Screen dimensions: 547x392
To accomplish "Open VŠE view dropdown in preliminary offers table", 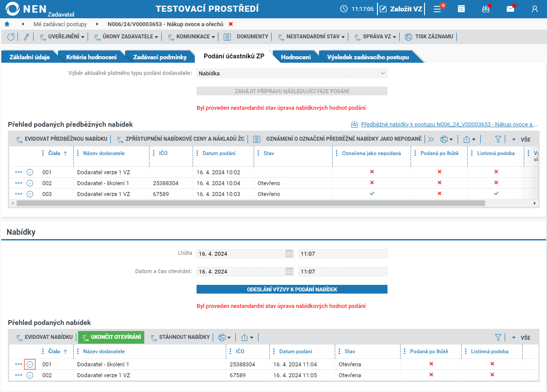I will pyautogui.click(x=521, y=139).
